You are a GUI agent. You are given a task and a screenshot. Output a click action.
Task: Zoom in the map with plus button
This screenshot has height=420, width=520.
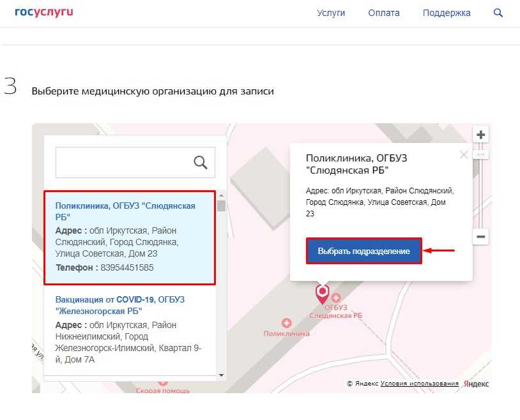[481, 135]
